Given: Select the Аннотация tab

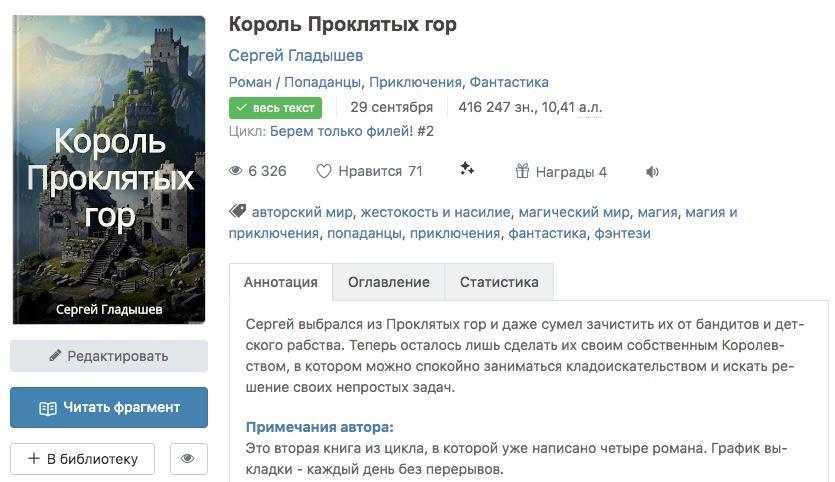Looking at the screenshot, I should click(x=281, y=282).
